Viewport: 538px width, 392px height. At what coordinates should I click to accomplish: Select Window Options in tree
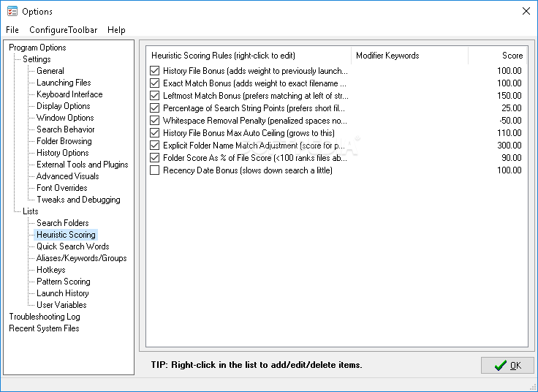point(65,118)
